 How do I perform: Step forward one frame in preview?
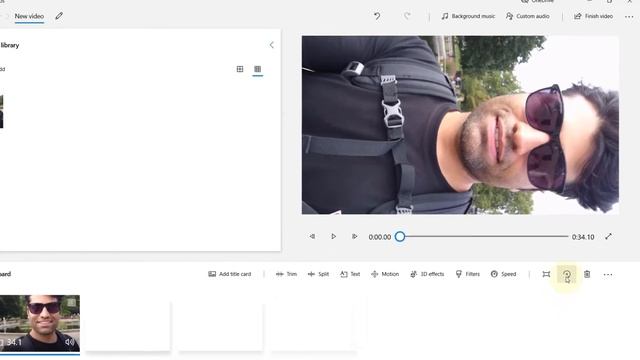(354, 236)
